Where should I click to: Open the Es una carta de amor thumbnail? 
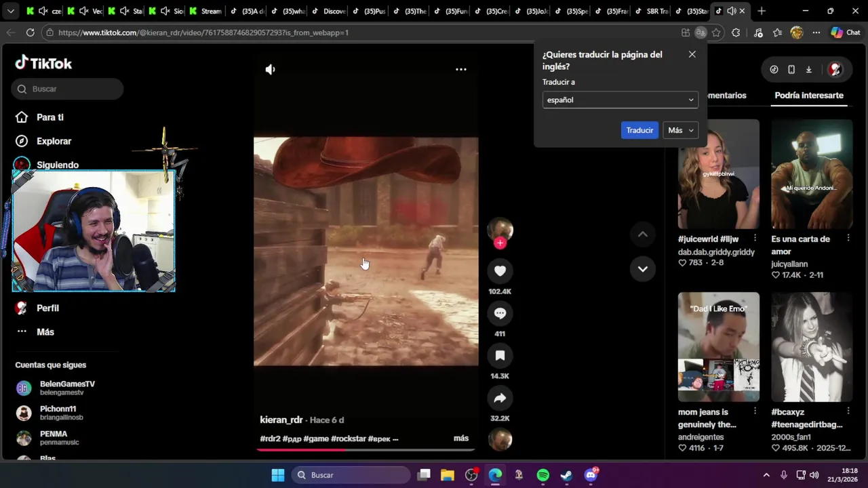click(812, 174)
